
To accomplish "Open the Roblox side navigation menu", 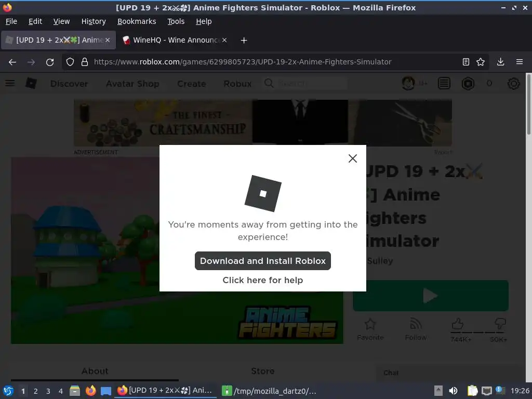I will pyautogui.click(x=10, y=84).
